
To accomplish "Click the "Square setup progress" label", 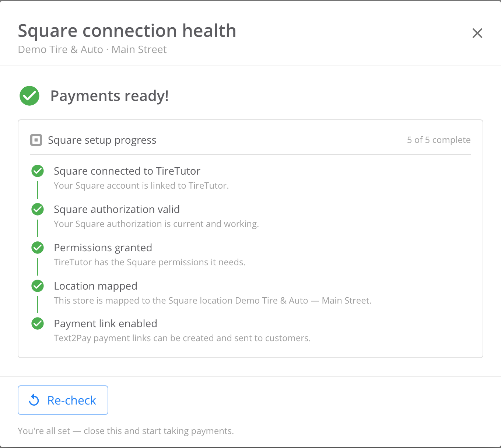I will click(102, 140).
